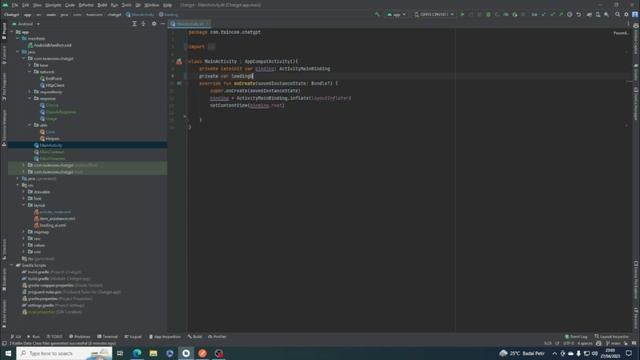Open the Refactor menu

pos(86,5)
